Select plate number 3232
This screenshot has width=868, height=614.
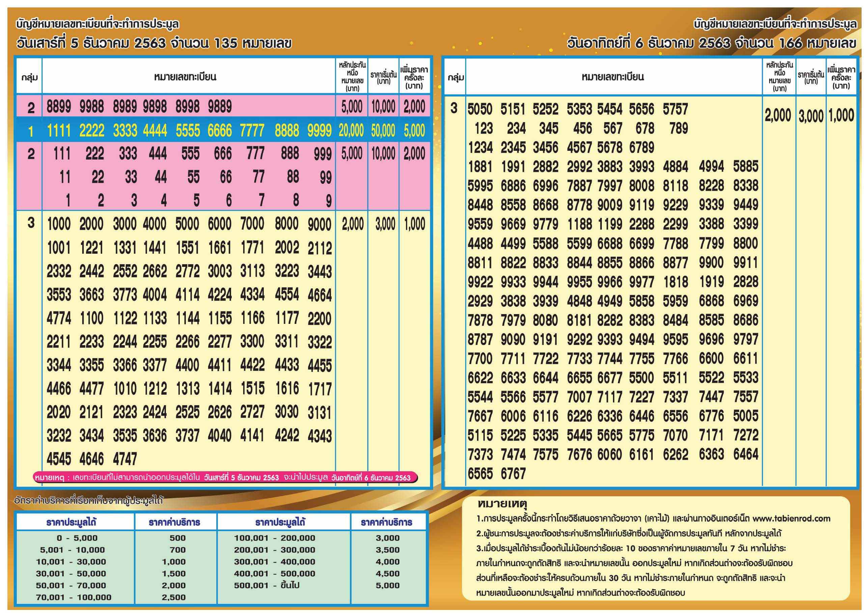(59, 436)
